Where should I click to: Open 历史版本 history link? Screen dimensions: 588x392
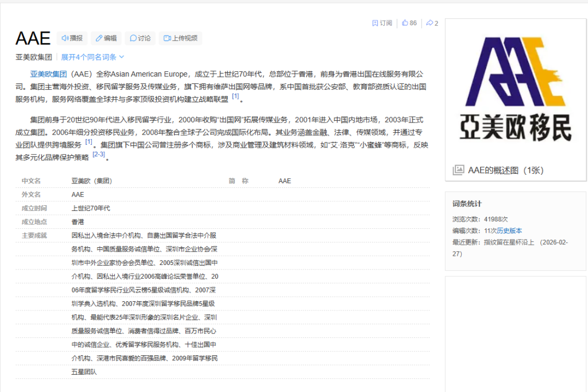[509, 230]
